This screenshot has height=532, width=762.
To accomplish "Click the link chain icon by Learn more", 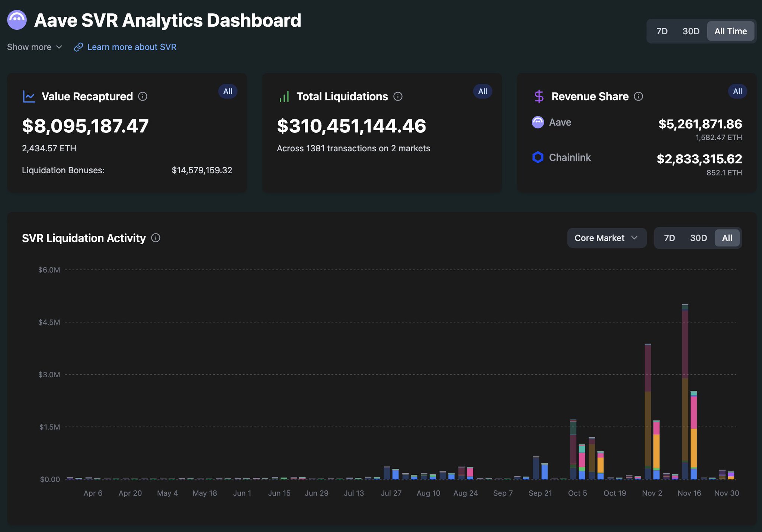I will click(78, 47).
